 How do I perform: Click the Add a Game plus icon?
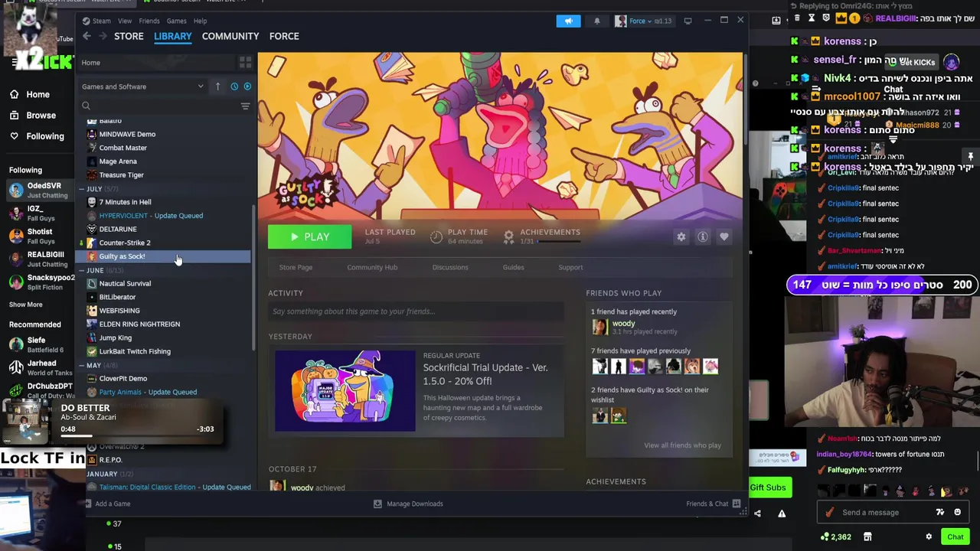point(89,504)
